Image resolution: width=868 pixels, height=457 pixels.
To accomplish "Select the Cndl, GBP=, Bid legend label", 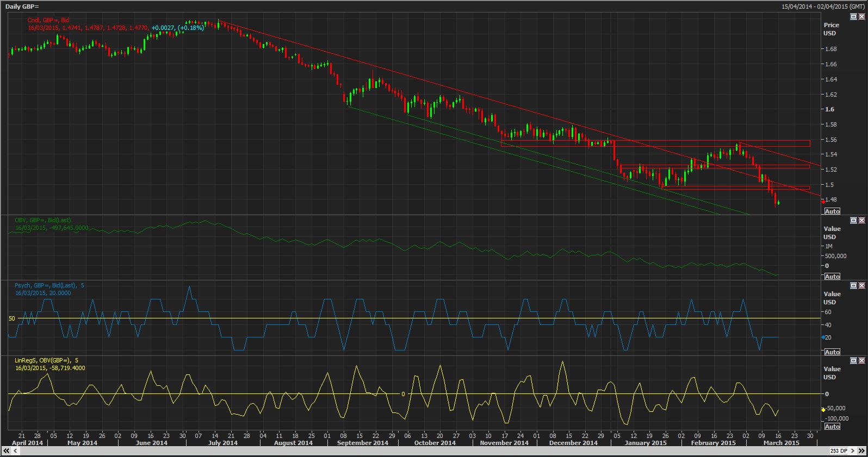I will click(48, 20).
